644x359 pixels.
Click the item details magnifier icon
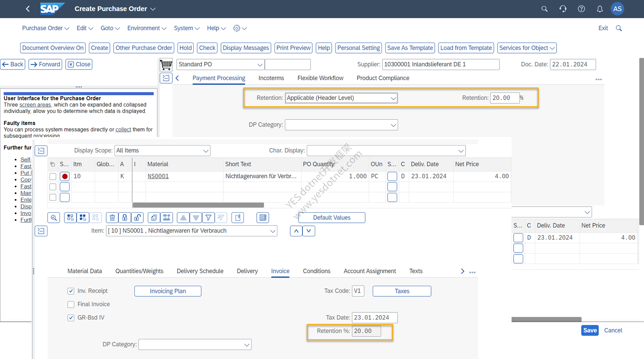(x=54, y=217)
